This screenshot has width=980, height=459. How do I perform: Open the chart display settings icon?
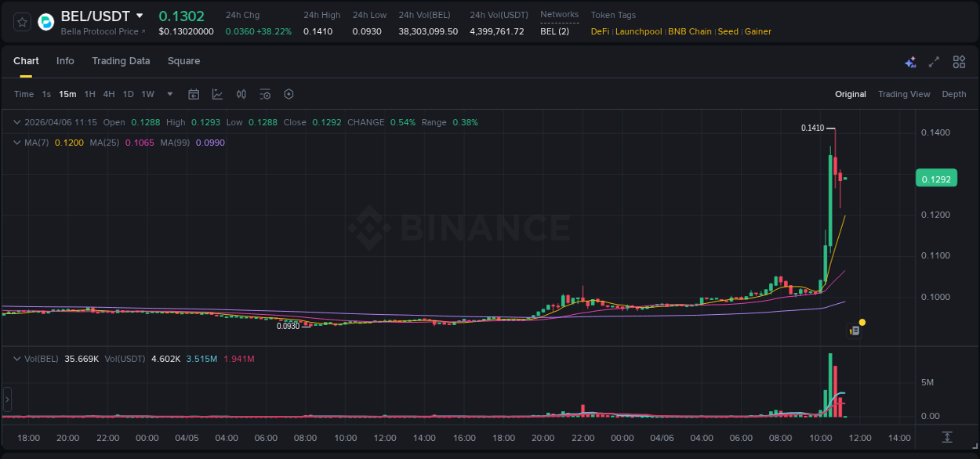(265, 94)
